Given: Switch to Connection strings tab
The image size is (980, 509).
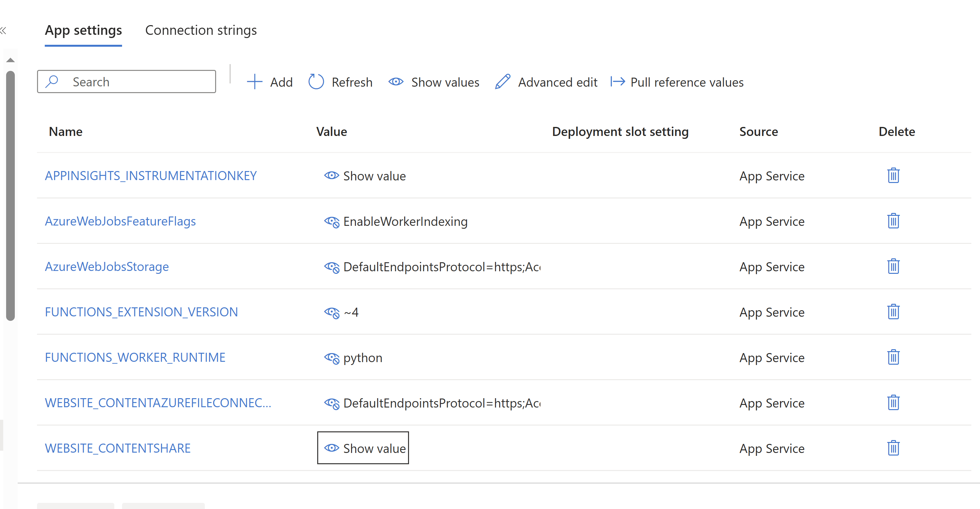Looking at the screenshot, I should pyautogui.click(x=201, y=30).
